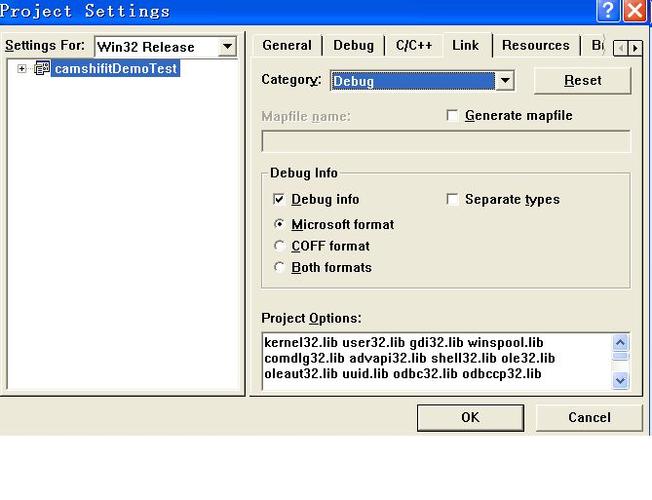652x500 pixels.
Task: Click inside the Project Options text box
Action: [435, 360]
